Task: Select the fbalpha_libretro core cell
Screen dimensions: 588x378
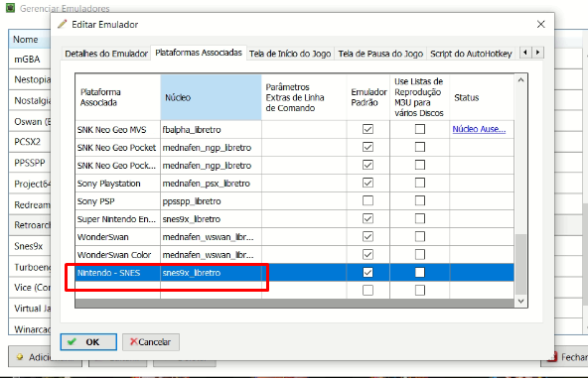Action: (211, 130)
